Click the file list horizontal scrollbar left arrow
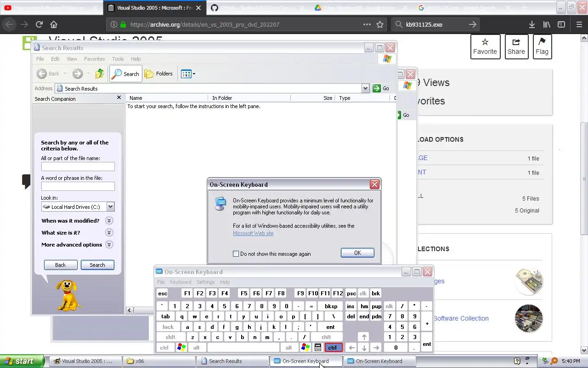Image resolution: width=588 pixels, height=368 pixels. (x=130, y=310)
